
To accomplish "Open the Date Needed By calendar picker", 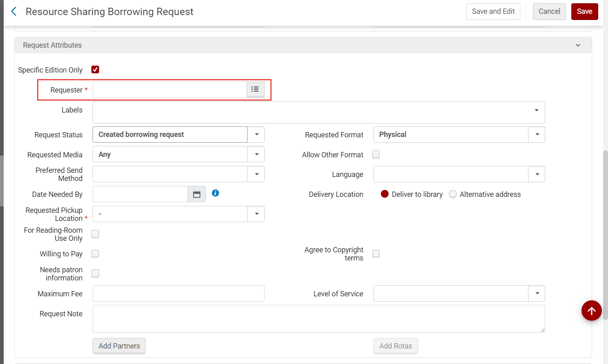I will (x=197, y=194).
